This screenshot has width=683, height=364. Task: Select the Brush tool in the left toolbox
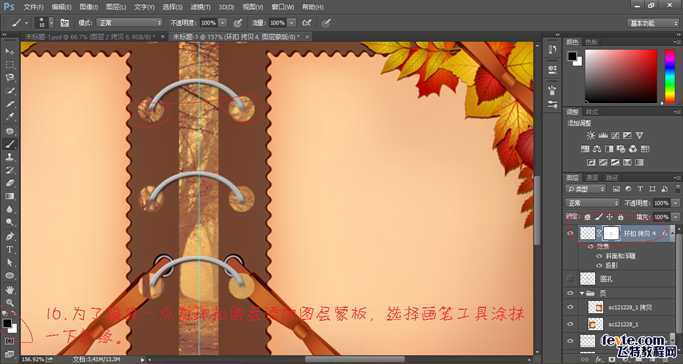coord(10,144)
